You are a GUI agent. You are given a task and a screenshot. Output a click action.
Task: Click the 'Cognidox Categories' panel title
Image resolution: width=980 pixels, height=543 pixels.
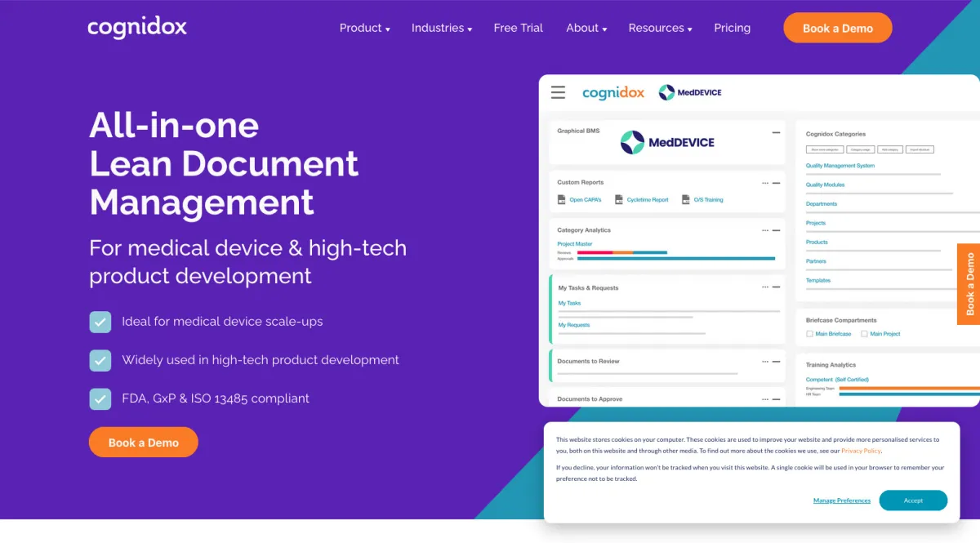835,134
